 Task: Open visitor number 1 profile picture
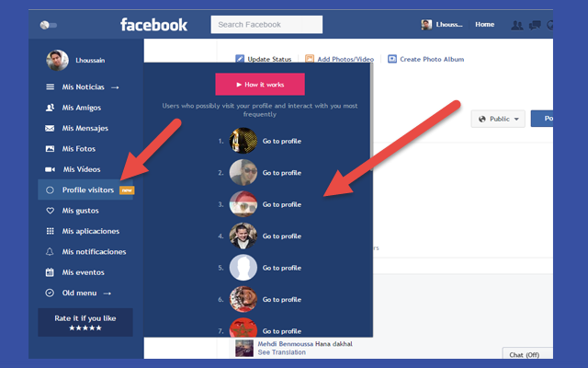point(243,141)
